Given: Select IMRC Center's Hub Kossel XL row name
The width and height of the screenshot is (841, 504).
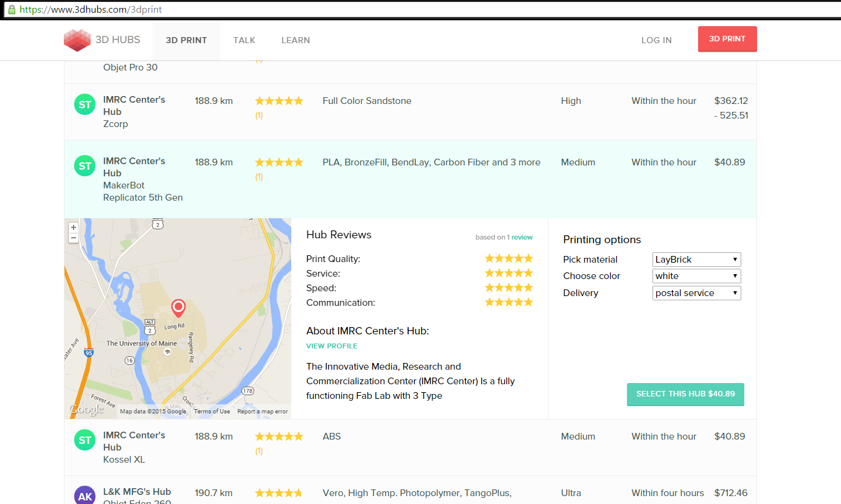Looking at the screenshot, I should [134, 441].
